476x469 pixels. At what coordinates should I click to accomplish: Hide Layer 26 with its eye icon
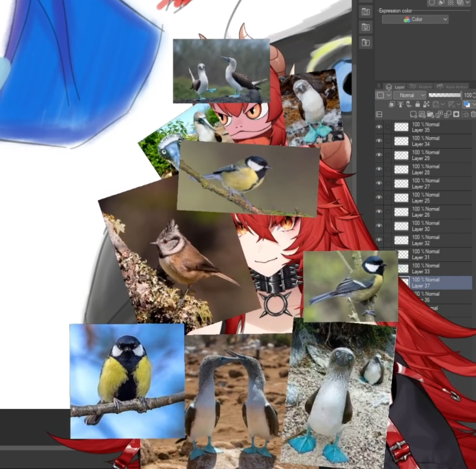coord(379,212)
